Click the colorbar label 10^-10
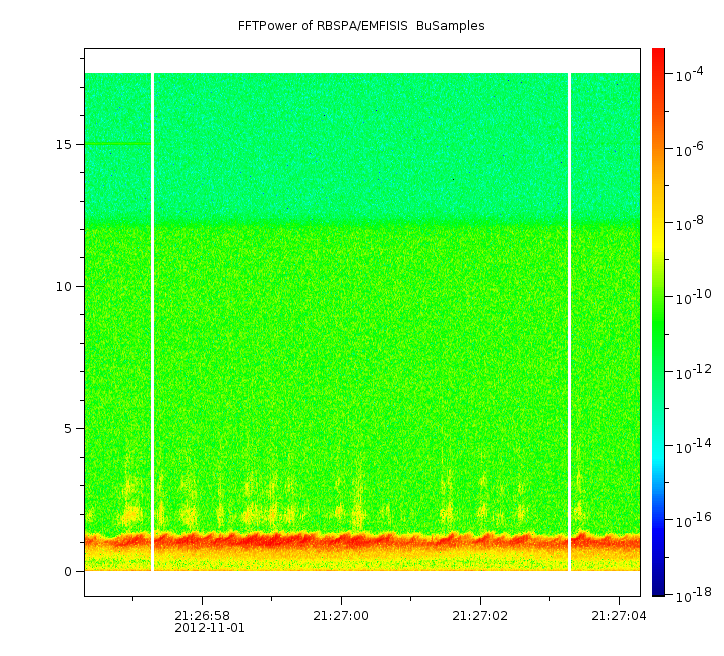The height and width of the screenshot is (656, 724). [x=694, y=298]
